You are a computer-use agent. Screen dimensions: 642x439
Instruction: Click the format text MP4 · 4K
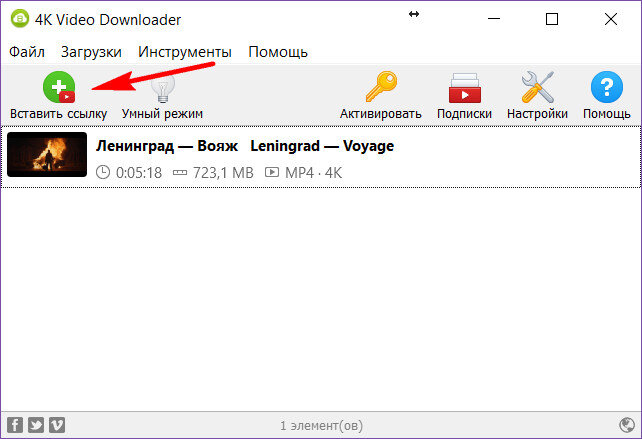(x=314, y=173)
